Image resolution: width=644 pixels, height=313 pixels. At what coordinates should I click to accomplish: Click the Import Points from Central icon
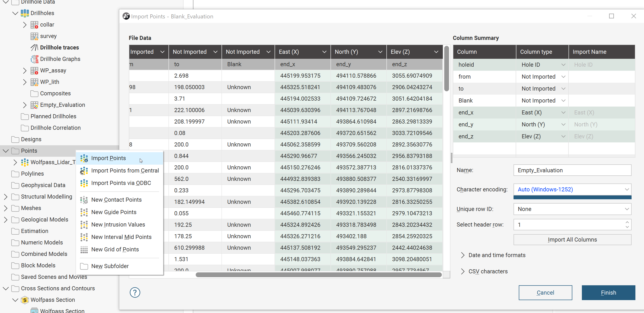tap(84, 171)
